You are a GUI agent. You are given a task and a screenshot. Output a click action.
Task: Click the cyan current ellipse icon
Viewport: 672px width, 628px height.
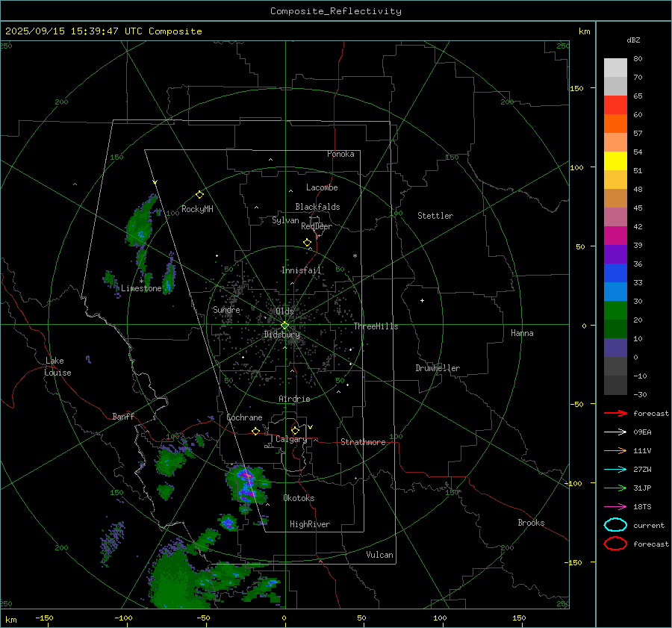[615, 525]
